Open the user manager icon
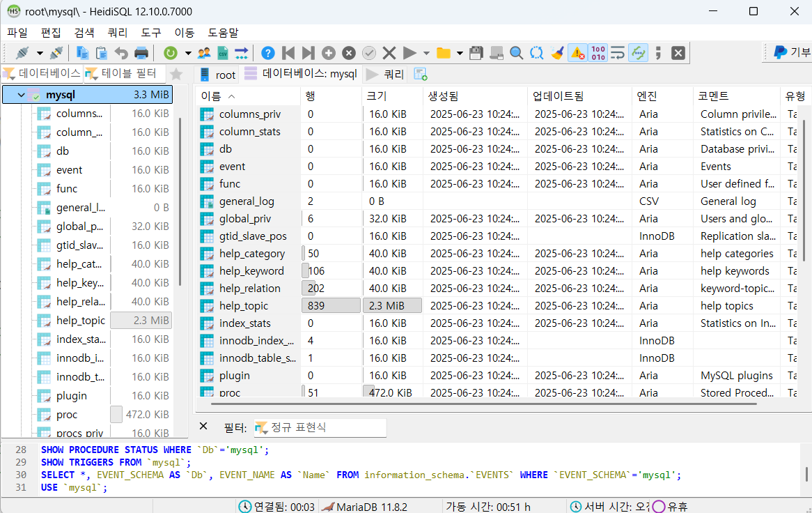This screenshot has width=812, height=513. [x=204, y=53]
